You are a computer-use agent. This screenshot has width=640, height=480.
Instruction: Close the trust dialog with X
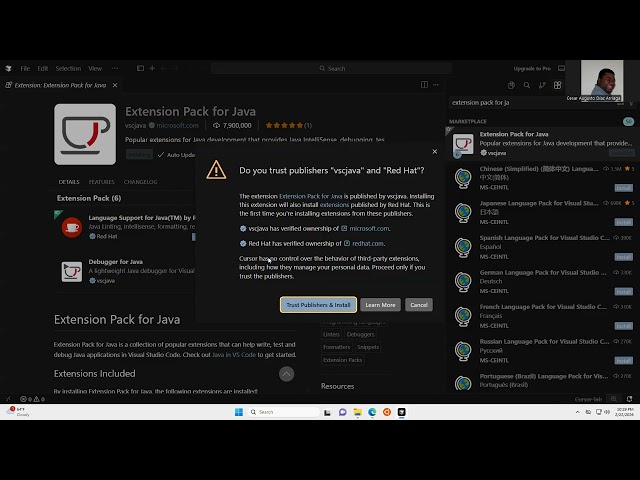[435, 151]
